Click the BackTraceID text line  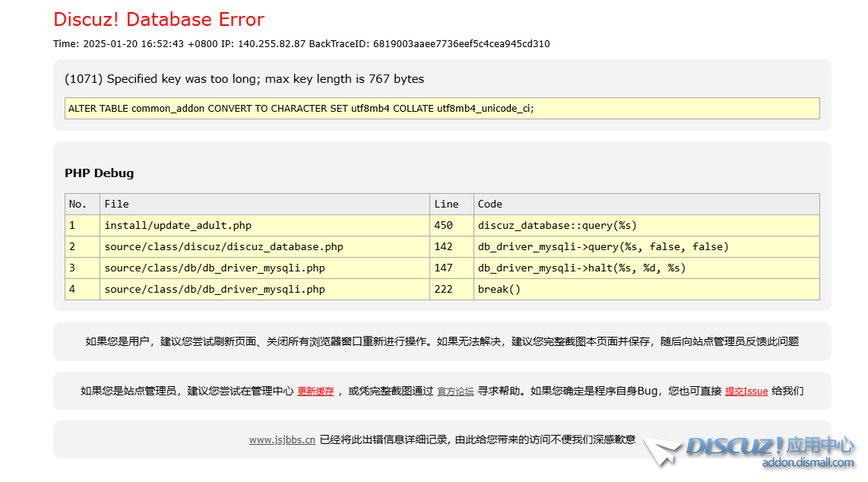click(x=301, y=44)
